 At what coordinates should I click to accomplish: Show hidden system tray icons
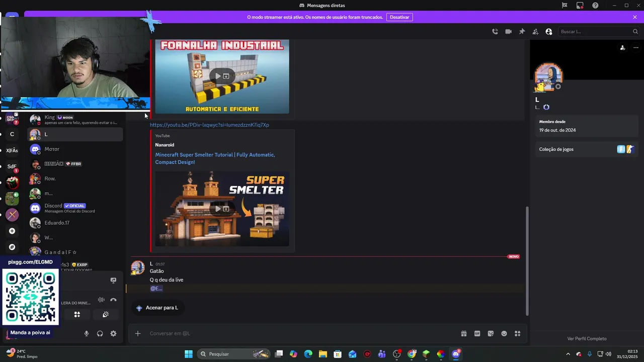click(568, 354)
